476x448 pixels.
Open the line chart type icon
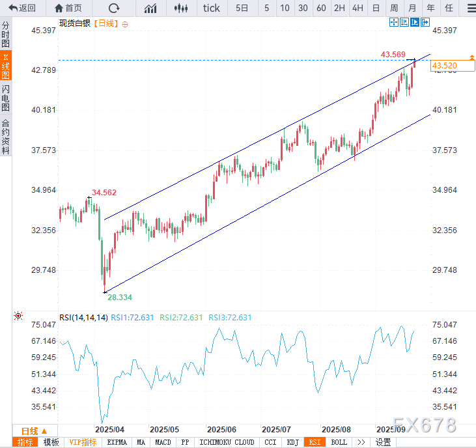tap(150, 8)
